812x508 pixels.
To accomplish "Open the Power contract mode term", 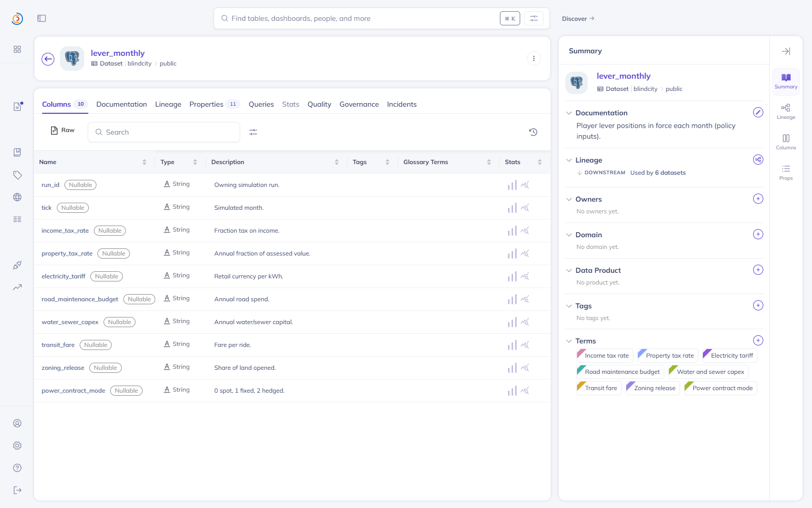I will click(x=721, y=388).
